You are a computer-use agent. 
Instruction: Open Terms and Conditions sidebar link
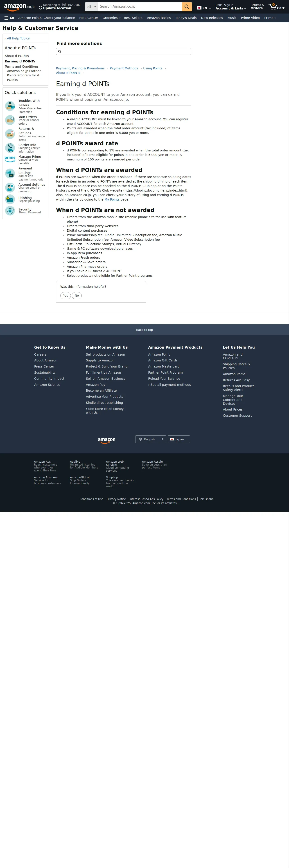[x=22, y=67]
